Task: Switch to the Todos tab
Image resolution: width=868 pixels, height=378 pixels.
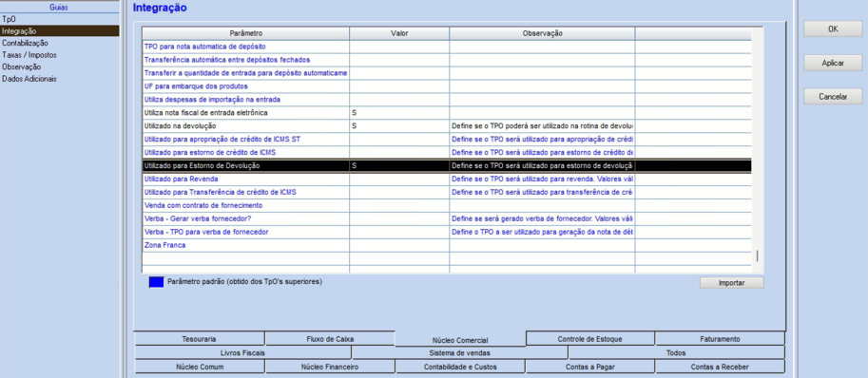Action: (676, 352)
